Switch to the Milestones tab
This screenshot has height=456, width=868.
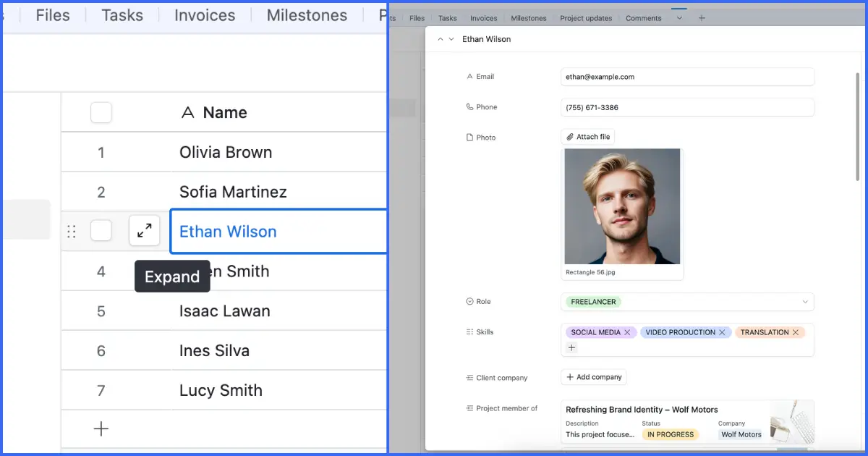[x=306, y=14]
